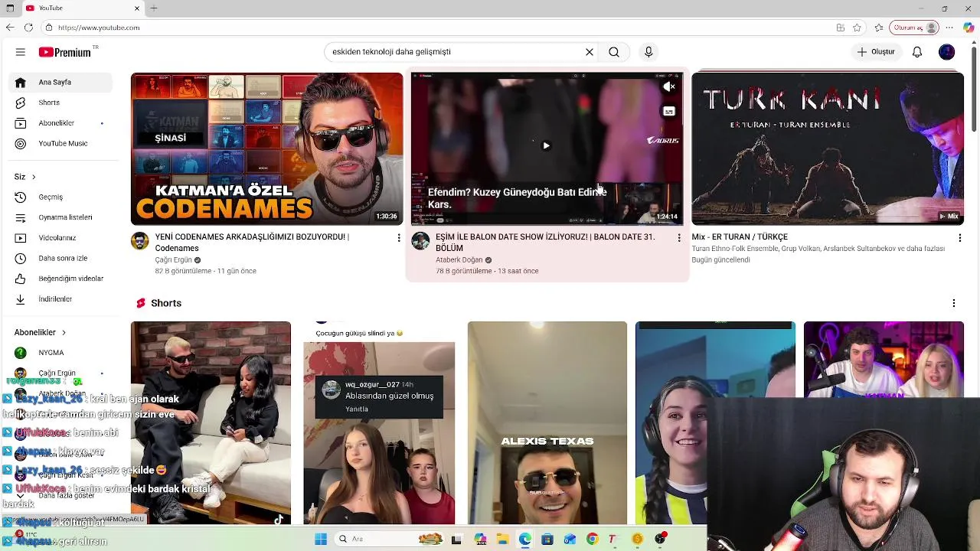The height and width of the screenshot is (551, 980).
Task: Reload the page with the refresh icon
Action: (x=28, y=28)
